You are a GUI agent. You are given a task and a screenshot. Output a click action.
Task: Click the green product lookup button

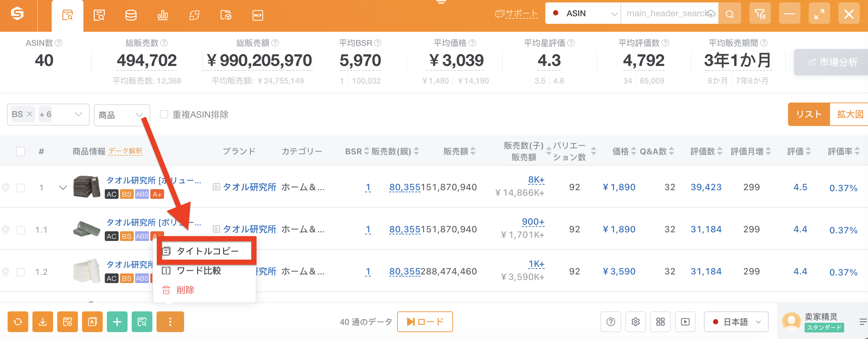(142, 322)
